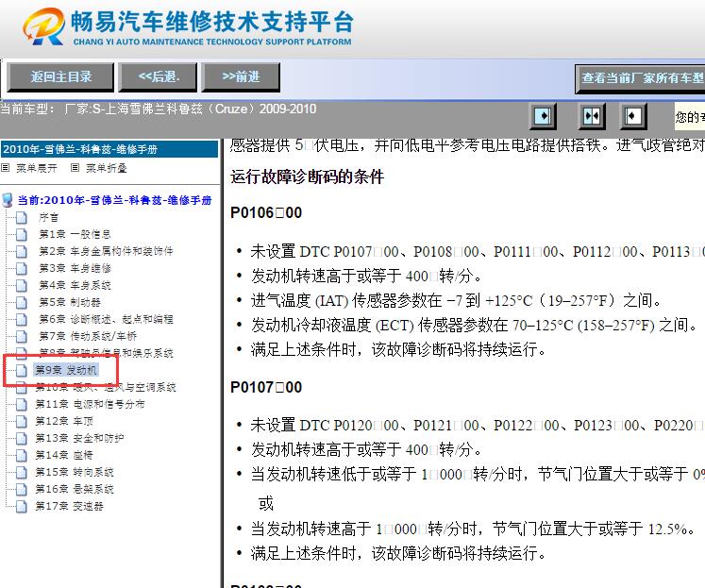Click the page icon beside 第5章 制动器

(x=21, y=302)
